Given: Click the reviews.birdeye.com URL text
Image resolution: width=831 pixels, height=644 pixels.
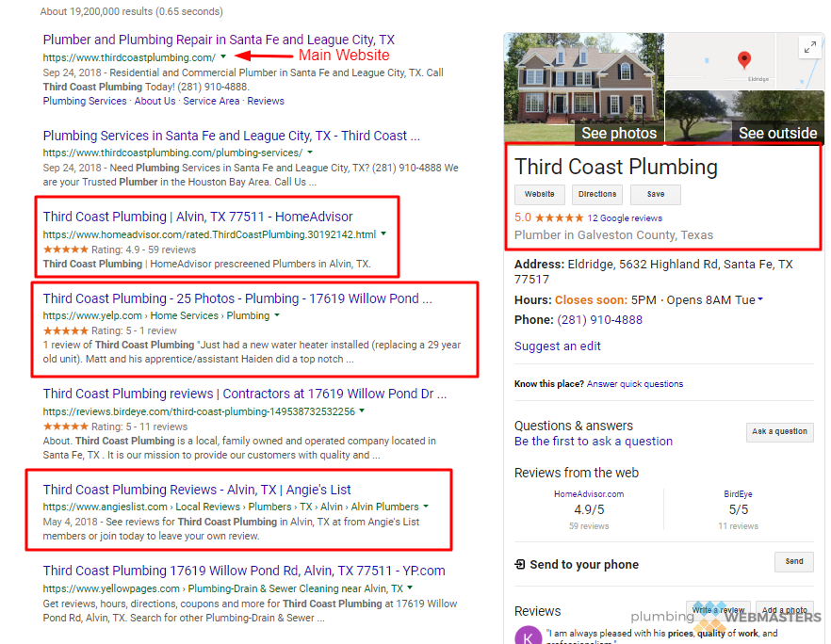Looking at the screenshot, I should (x=199, y=411).
